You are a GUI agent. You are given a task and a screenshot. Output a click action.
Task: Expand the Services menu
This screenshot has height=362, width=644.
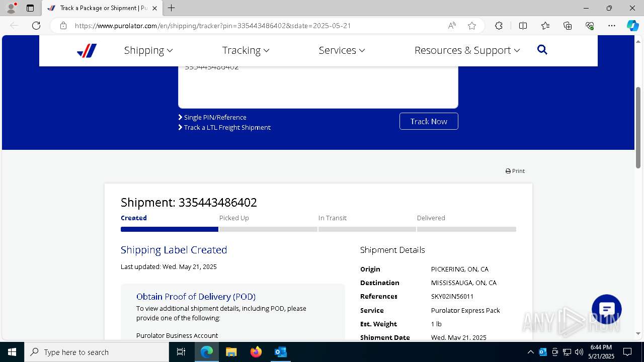point(342,50)
